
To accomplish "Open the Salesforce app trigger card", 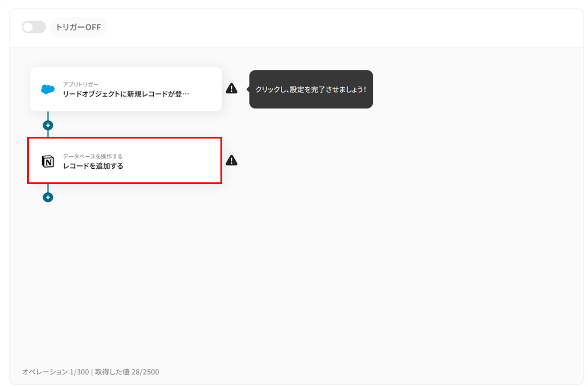I will (126, 89).
